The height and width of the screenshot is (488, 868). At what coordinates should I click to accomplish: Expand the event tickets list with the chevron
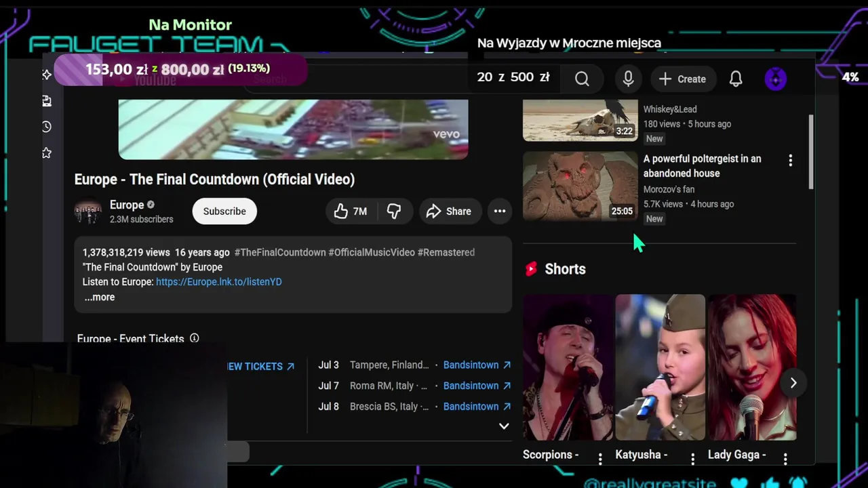coord(504,426)
